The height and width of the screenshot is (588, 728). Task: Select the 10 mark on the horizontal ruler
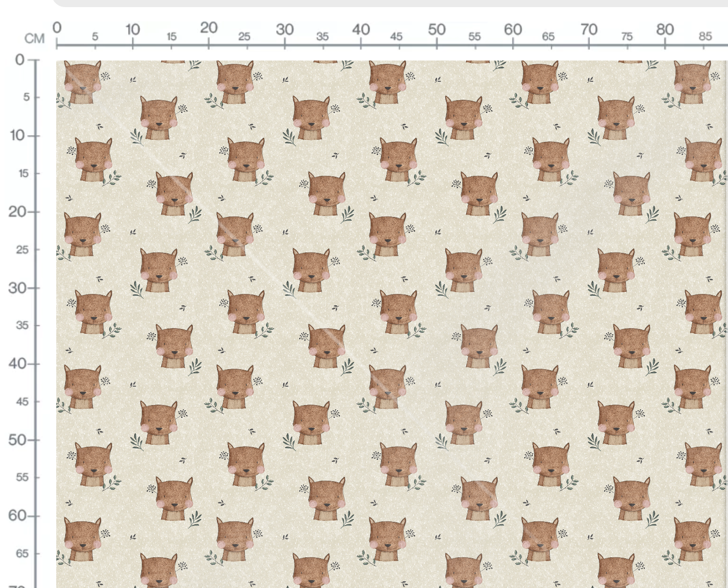(133, 29)
